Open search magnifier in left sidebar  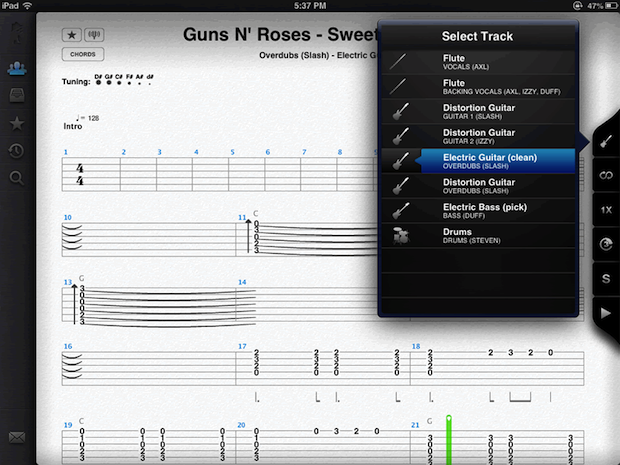pos(17,178)
